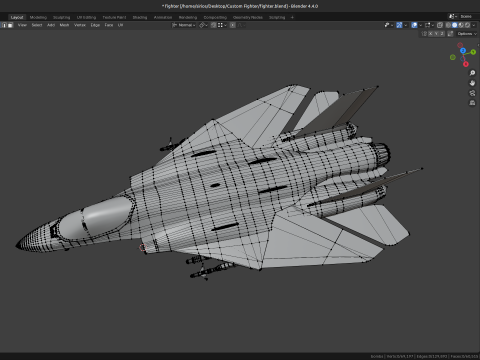This screenshot has height=360, width=480.
Task: Open the Mesh menu
Action: click(x=64, y=25)
